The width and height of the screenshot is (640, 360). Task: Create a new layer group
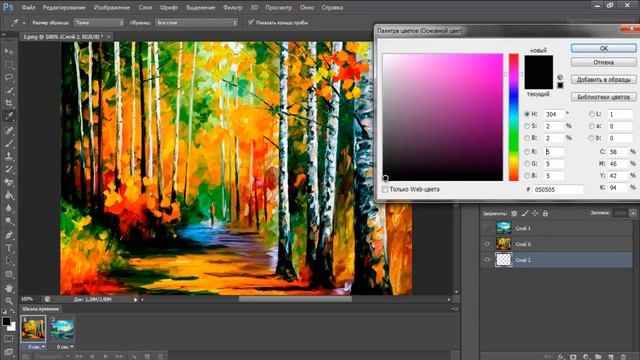tap(598, 357)
